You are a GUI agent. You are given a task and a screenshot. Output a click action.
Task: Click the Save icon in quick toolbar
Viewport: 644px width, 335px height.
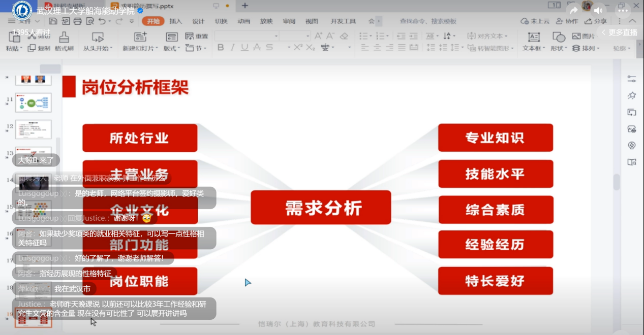[53, 21]
